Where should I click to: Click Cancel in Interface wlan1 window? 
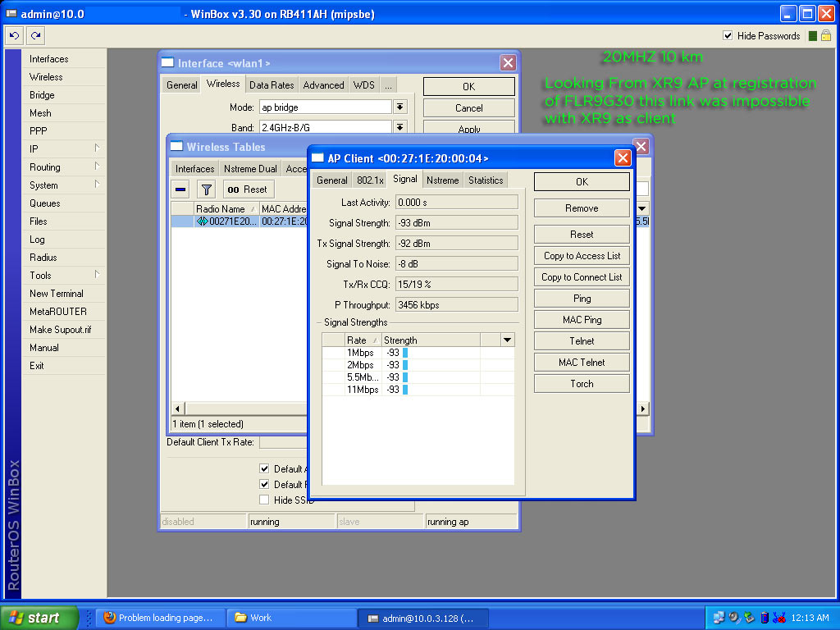coord(468,107)
